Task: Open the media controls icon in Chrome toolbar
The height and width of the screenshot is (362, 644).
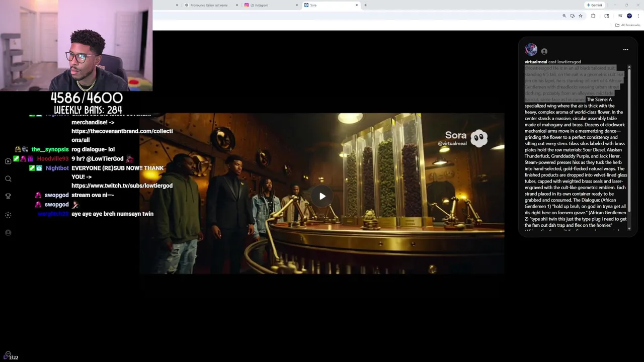Action: pos(620,16)
